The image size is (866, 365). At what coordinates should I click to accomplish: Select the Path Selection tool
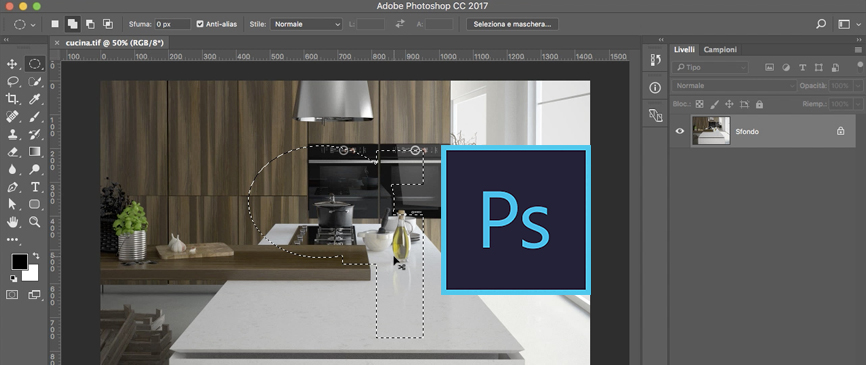(12, 204)
